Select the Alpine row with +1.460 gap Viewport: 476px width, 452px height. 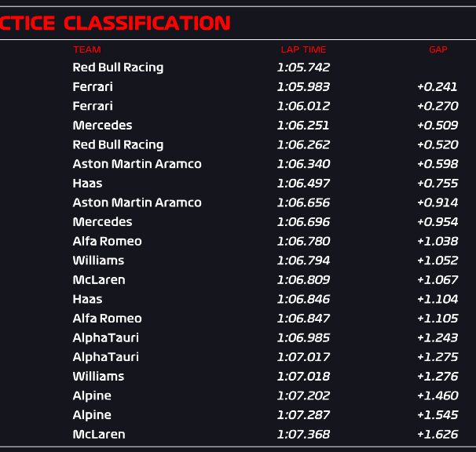[x=238, y=395]
